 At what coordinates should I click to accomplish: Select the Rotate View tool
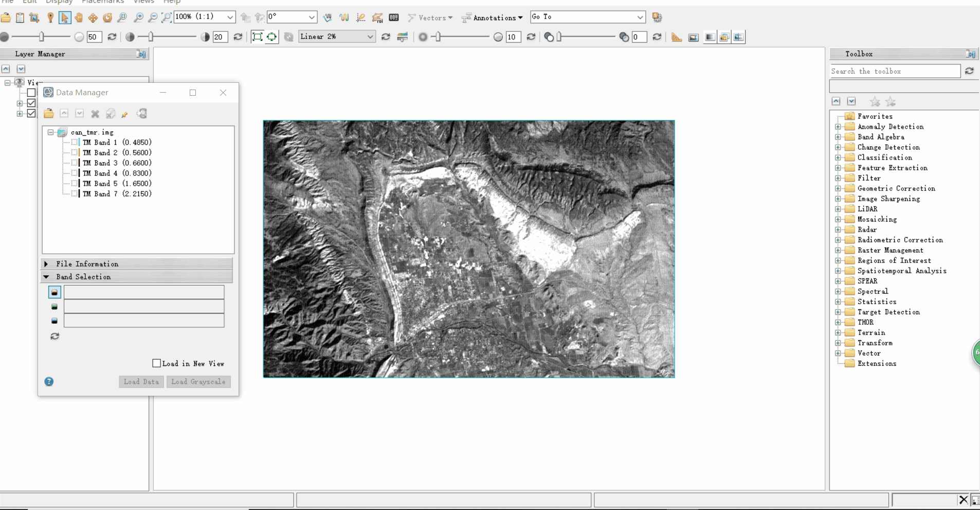pyautogui.click(x=107, y=17)
